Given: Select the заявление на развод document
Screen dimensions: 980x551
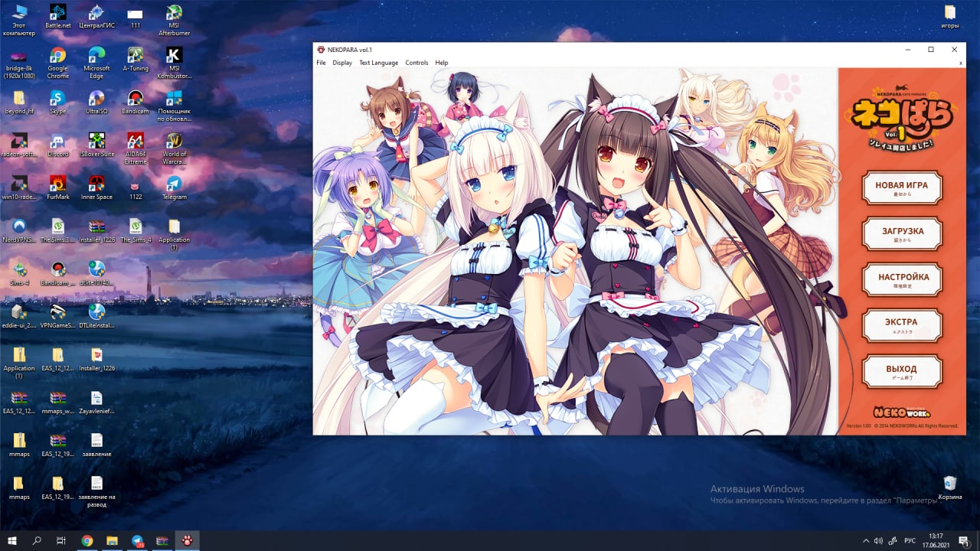Looking at the screenshot, I should coord(96,491).
